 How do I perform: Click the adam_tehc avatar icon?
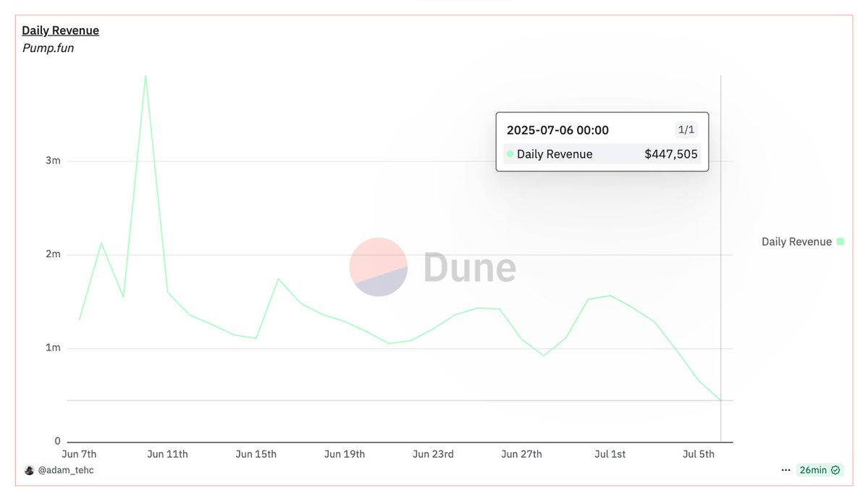click(30, 470)
